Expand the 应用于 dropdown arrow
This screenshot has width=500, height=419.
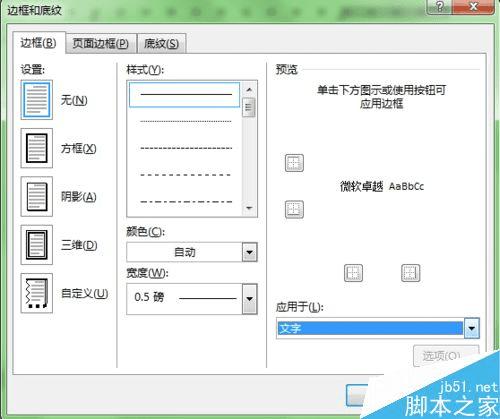click(471, 328)
